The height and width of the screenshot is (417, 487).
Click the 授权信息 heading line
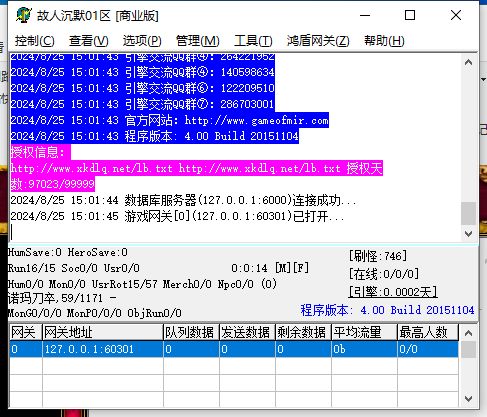click(40, 152)
